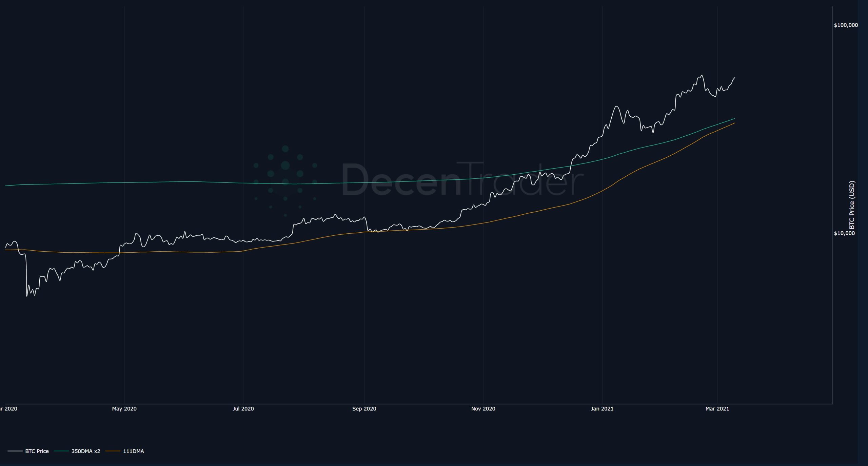Click the Sep 2020 x-axis label
This screenshot has height=466, width=868.
[364, 409]
